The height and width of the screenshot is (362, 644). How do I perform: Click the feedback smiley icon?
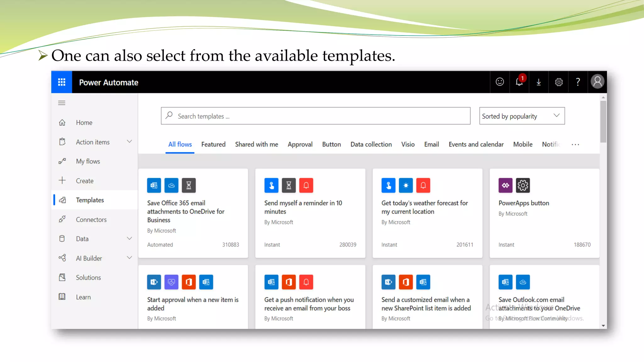pyautogui.click(x=500, y=82)
